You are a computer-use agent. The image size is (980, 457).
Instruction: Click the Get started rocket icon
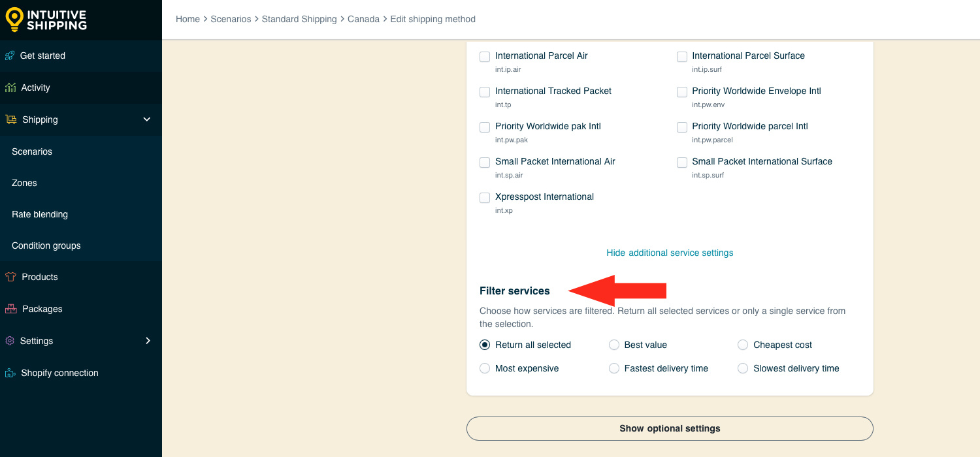tap(10, 55)
